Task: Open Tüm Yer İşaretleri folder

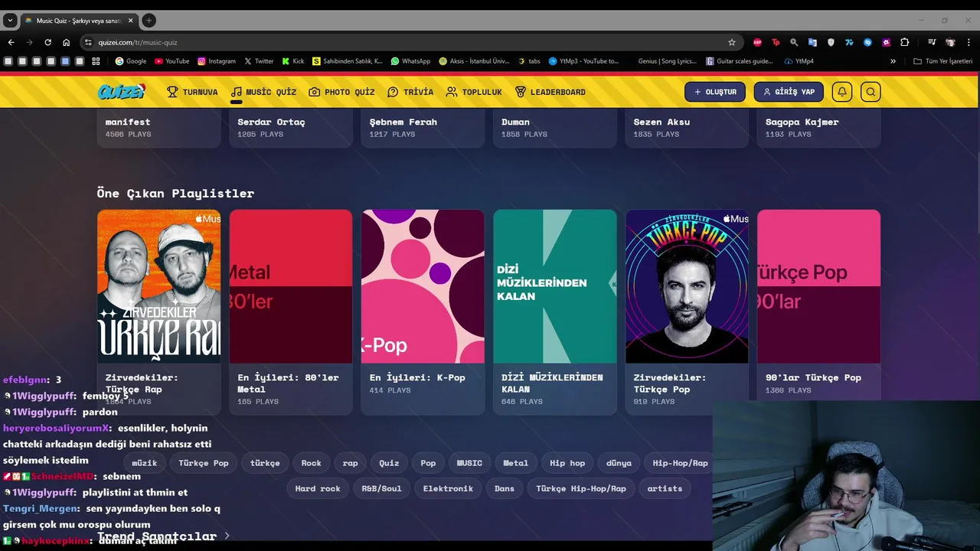Action: point(942,61)
